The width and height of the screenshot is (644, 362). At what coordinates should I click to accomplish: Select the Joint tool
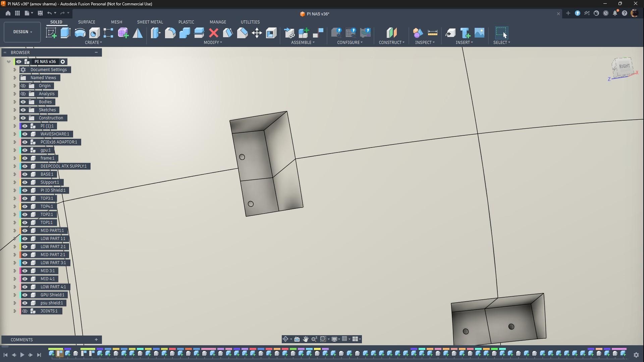coord(318,33)
